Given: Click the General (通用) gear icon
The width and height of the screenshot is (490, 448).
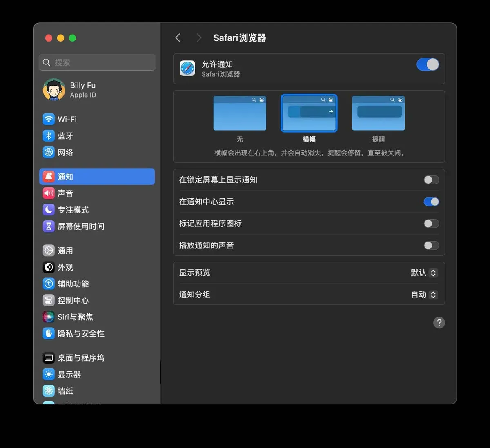Looking at the screenshot, I should click(x=49, y=251).
